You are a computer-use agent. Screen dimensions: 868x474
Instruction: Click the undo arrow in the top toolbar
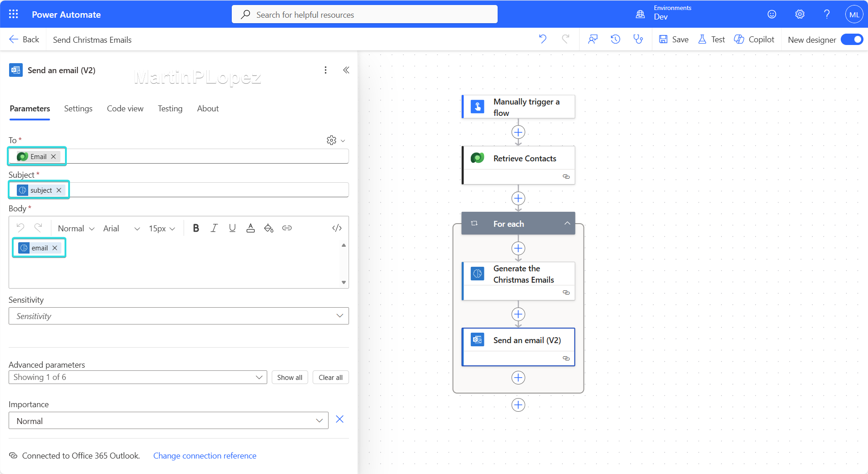coord(543,40)
